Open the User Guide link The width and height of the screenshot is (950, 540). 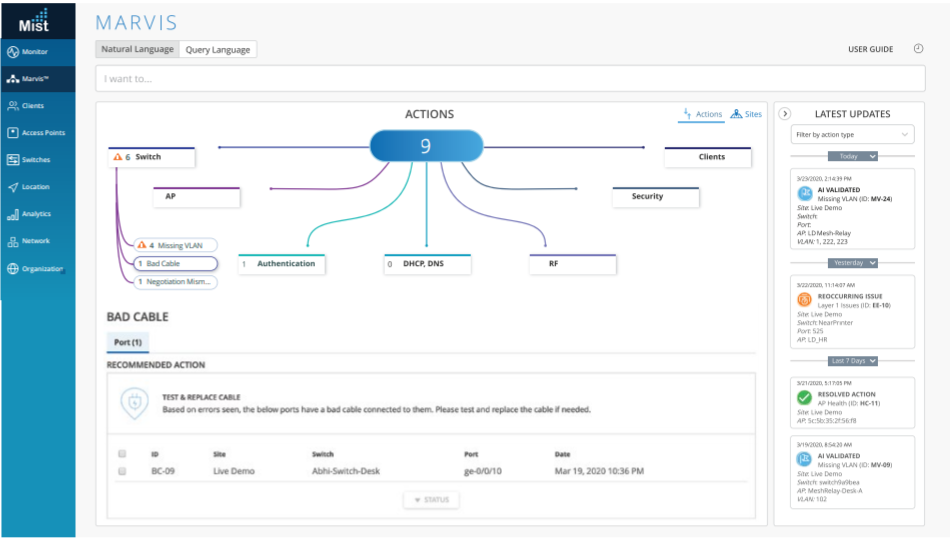coord(871,49)
